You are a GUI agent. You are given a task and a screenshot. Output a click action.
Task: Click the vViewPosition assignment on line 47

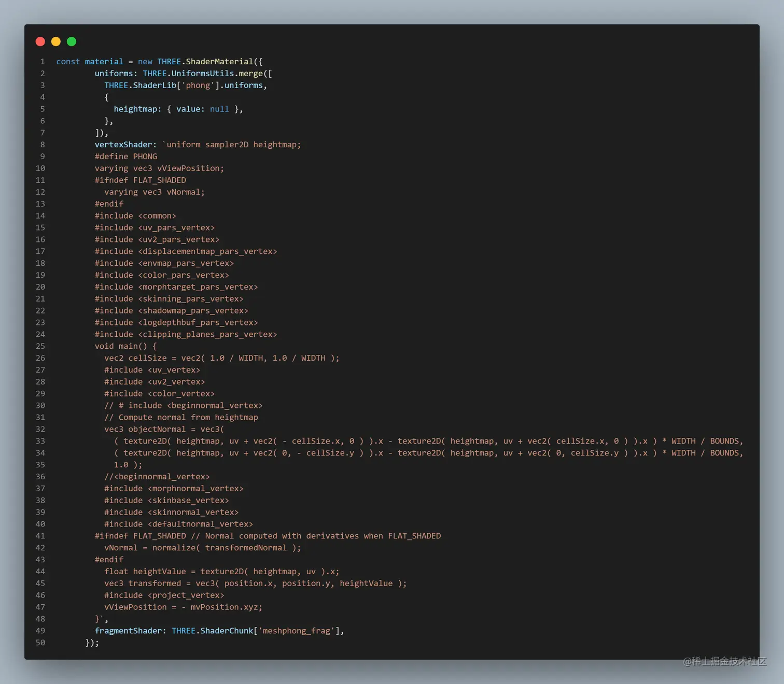pos(183,607)
